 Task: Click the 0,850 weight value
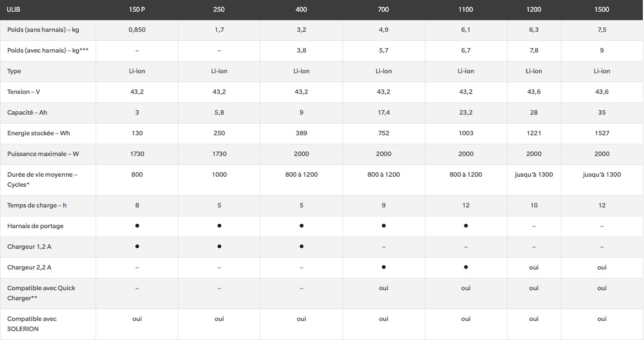click(x=137, y=30)
